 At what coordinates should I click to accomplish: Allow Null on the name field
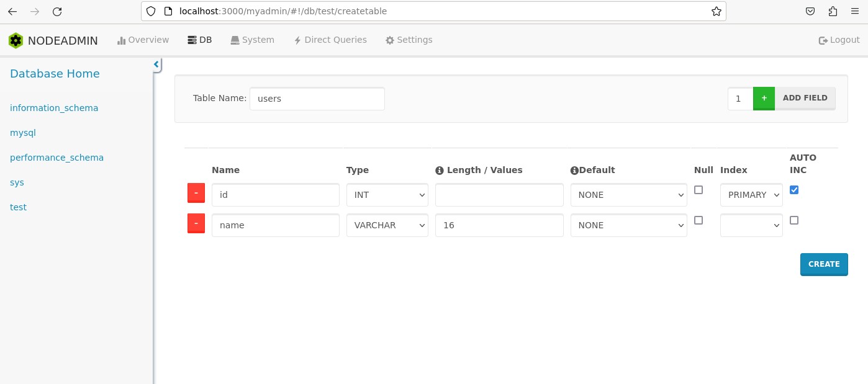698,220
